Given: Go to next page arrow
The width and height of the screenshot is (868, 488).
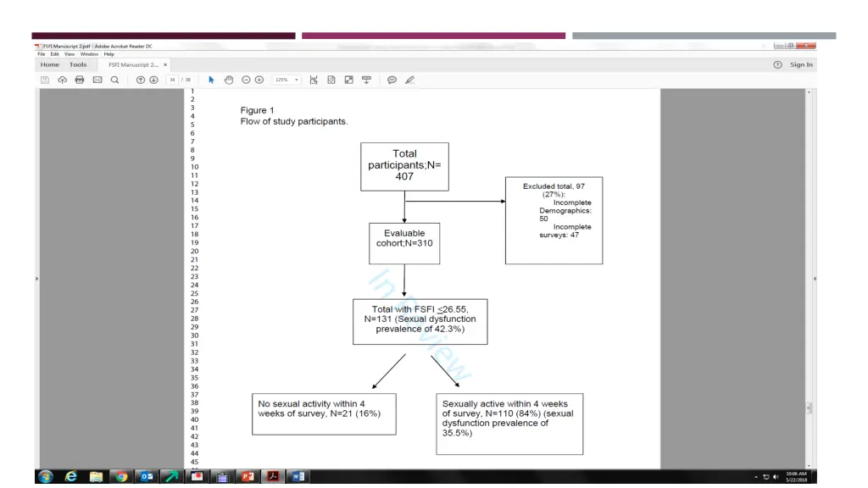Looking at the screenshot, I should [x=154, y=80].
